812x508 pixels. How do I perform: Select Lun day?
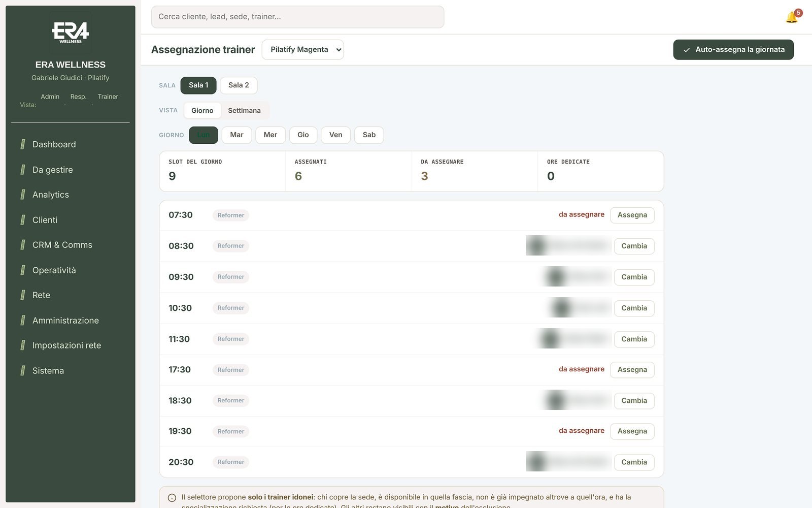(204, 135)
